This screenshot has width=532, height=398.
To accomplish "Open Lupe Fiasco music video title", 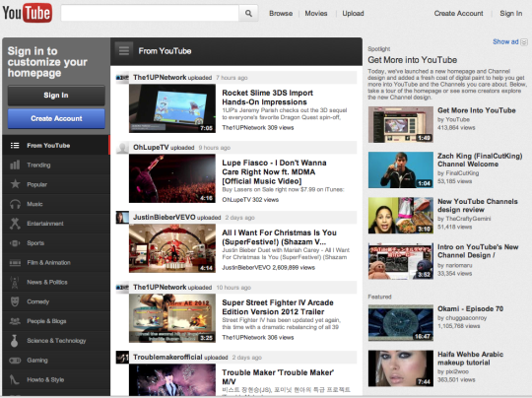I will pos(274,172).
